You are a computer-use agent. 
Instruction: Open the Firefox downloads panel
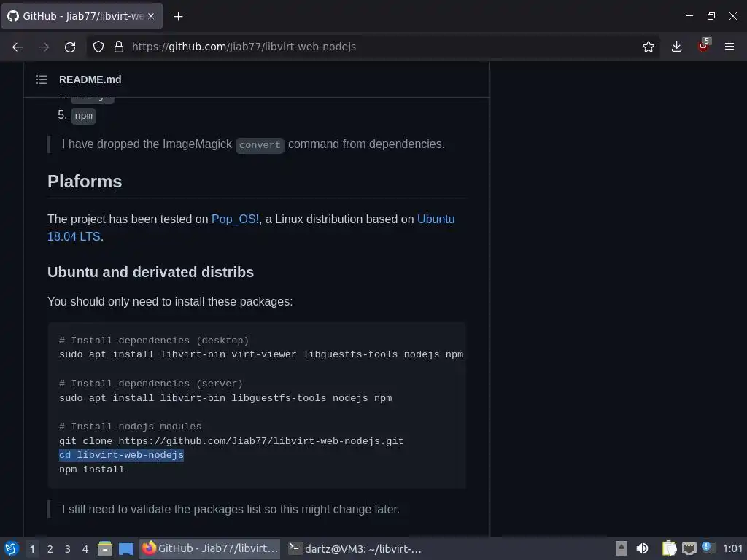(x=676, y=47)
